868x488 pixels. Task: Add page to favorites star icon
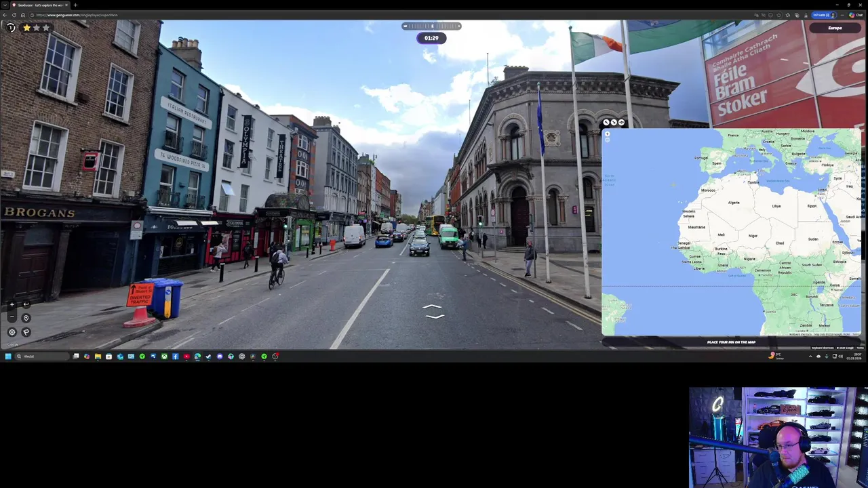(x=779, y=15)
